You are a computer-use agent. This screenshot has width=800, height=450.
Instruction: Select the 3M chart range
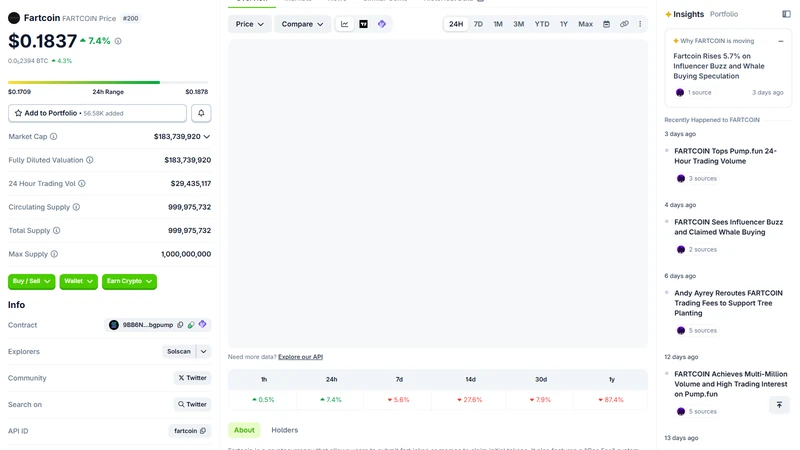pyautogui.click(x=518, y=24)
